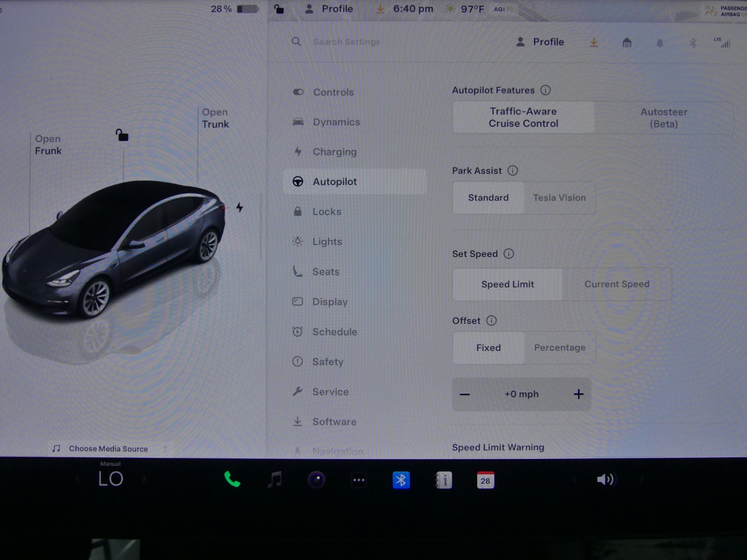Set Park Assist to Tesla Vision

pos(559,198)
